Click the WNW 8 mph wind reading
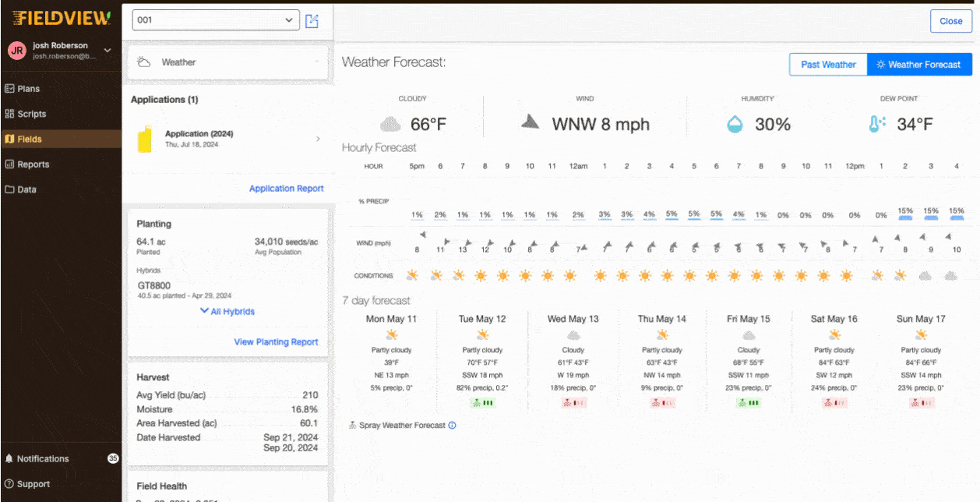 click(x=601, y=124)
